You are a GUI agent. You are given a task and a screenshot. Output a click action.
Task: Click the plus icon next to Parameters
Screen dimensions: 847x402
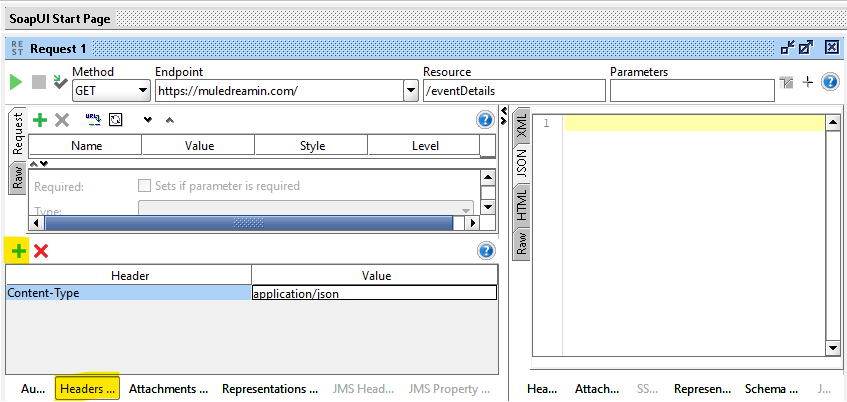(x=809, y=82)
